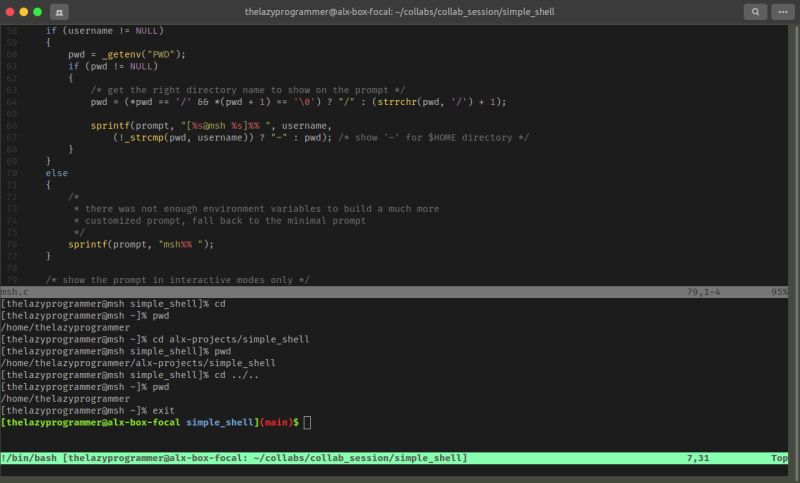Open a new terminal tab
This screenshot has height=483, width=800.
59,12
